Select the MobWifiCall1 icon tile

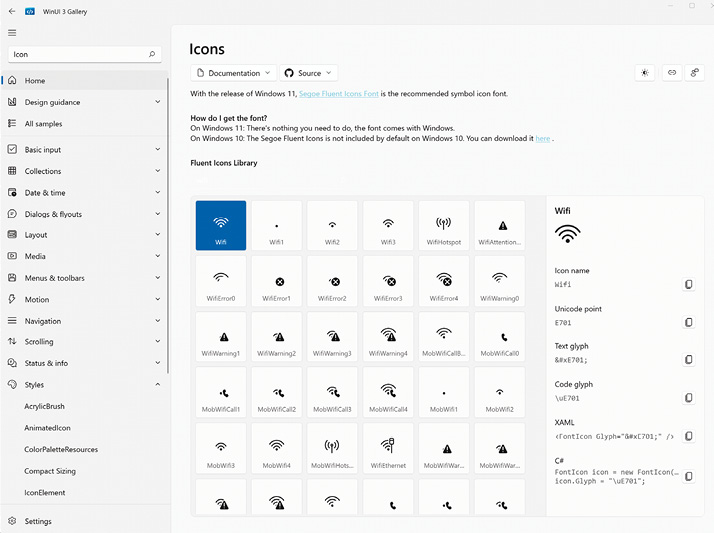coord(221,392)
